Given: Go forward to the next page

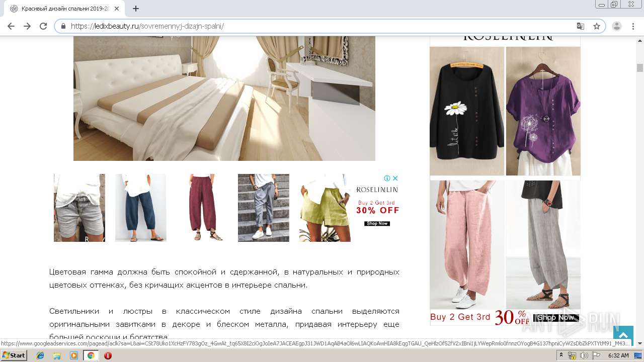Looking at the screenshot, I should pyautogui.click(x=27, y=26).
